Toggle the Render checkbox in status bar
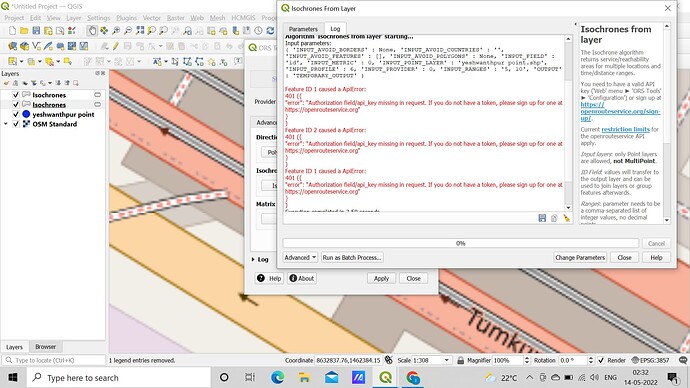The width and height of the screenshot is (690, 388). click(601, 360)
